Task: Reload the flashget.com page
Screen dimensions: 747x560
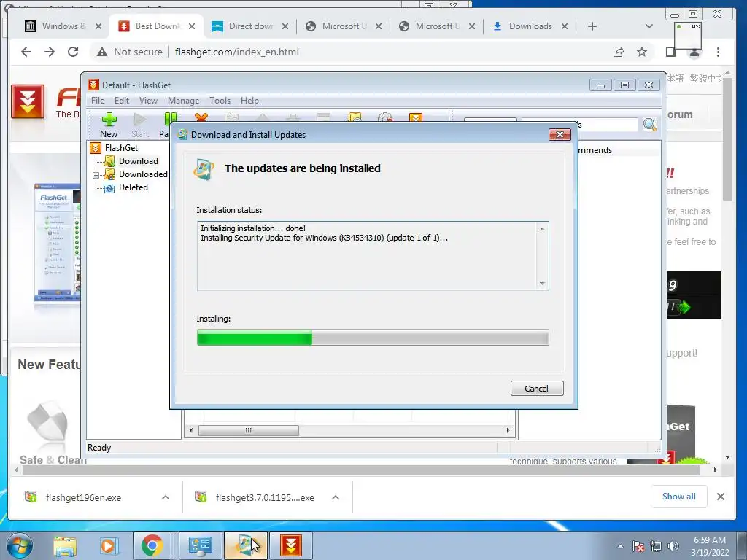Action: click(x=73, y=52)
